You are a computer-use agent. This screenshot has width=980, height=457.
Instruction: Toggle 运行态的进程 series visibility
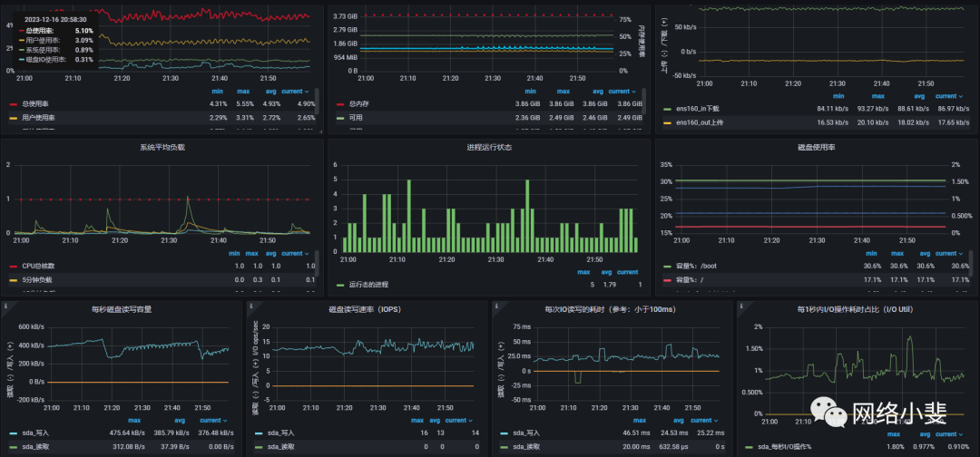pyautogui.click(x=368, y=285)
